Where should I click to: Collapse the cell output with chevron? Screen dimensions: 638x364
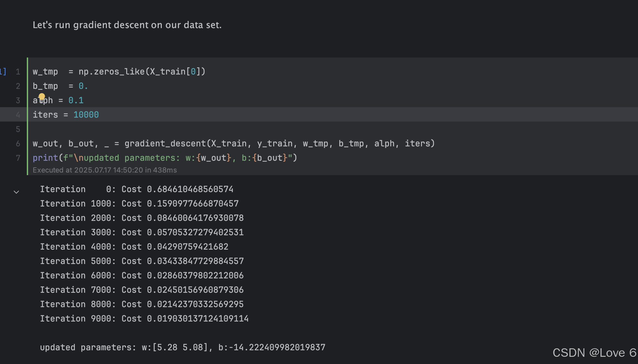(x=16, y=192)
